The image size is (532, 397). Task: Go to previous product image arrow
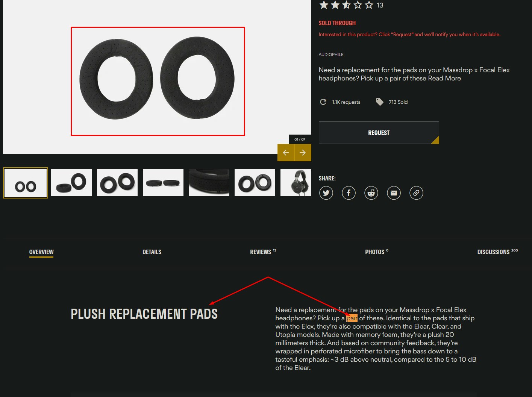point(286,153)
